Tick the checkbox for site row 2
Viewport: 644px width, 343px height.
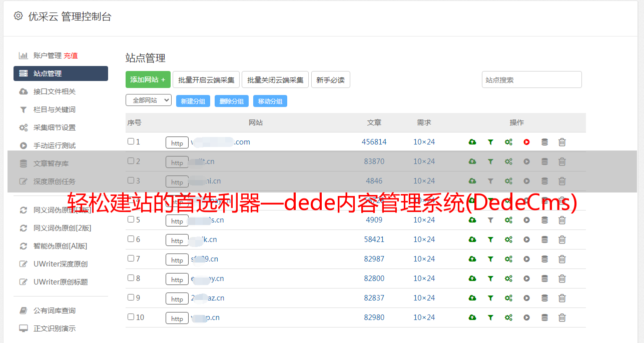pyautogui.click(x=131, y=161)
